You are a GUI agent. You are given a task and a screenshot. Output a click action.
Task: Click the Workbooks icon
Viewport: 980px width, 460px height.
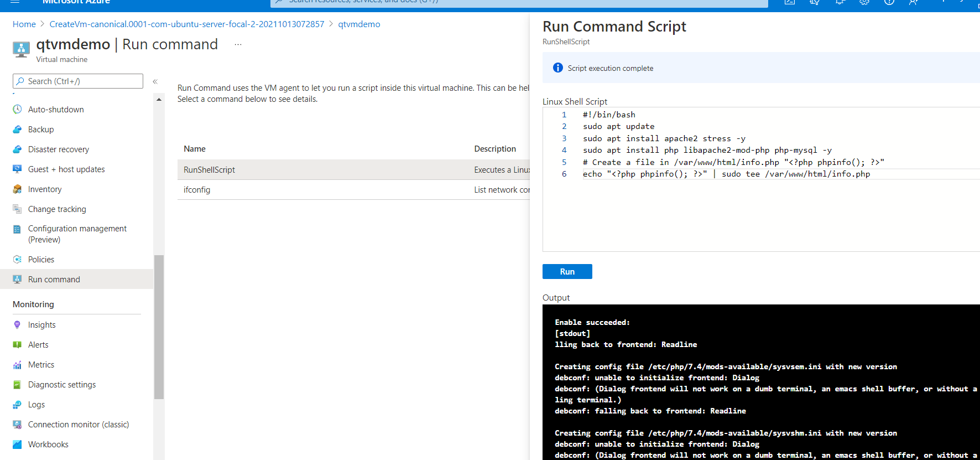click(17, 444)
